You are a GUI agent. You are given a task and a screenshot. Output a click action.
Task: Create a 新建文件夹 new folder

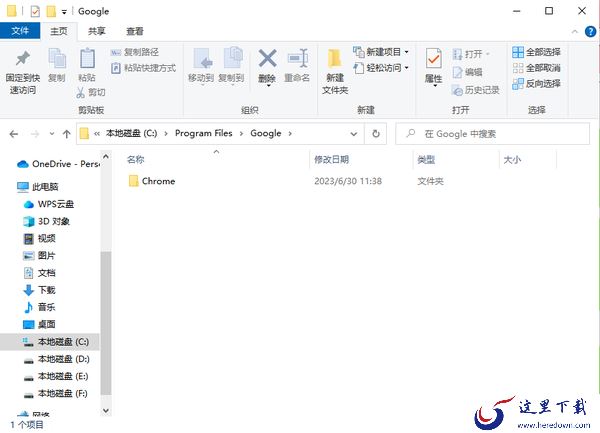pos(335,71)
